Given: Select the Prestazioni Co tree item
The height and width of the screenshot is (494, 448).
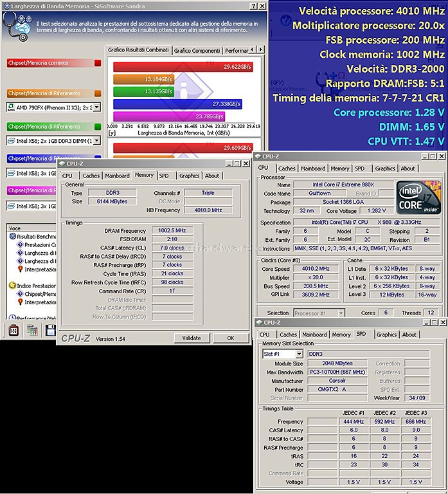Looking at the screenshot, I should [x=40, y=245].
